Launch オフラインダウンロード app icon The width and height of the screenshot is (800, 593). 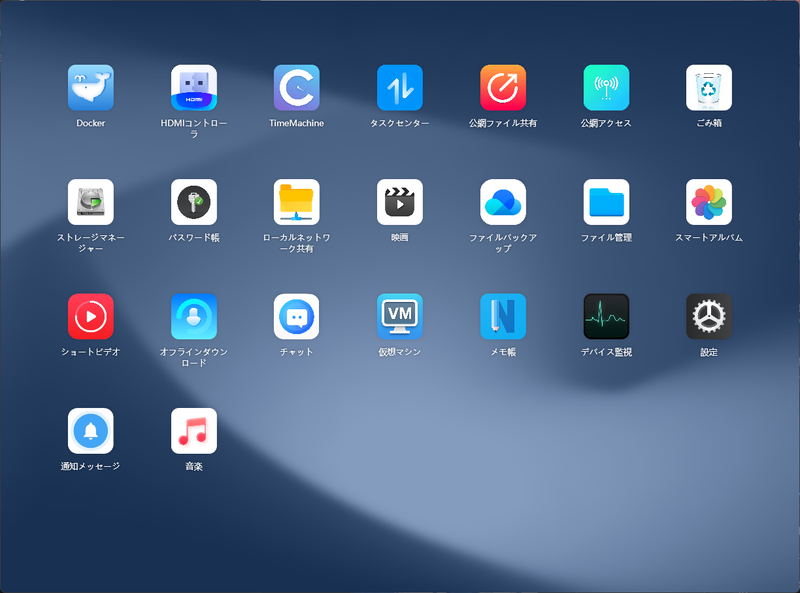[x=194, y=316]
